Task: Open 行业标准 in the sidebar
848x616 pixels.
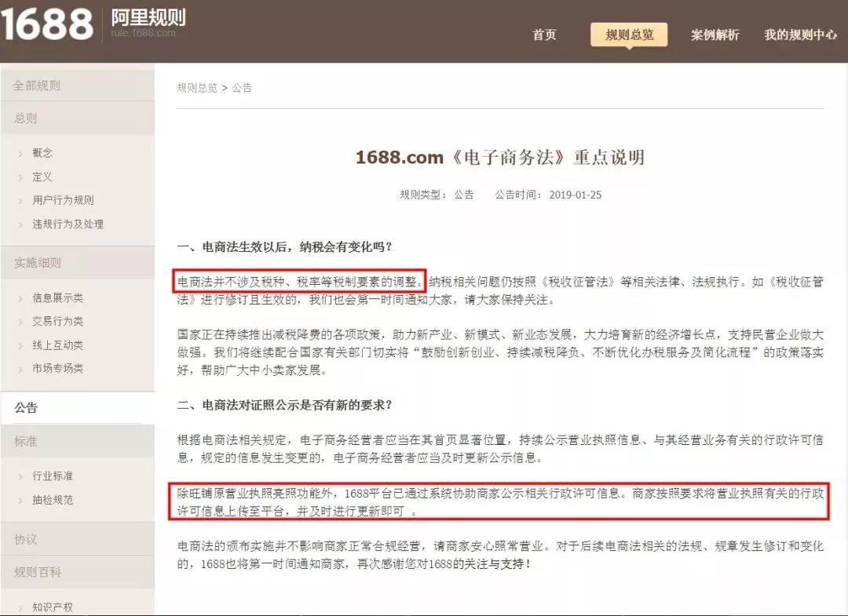Action: click(53, 476)
